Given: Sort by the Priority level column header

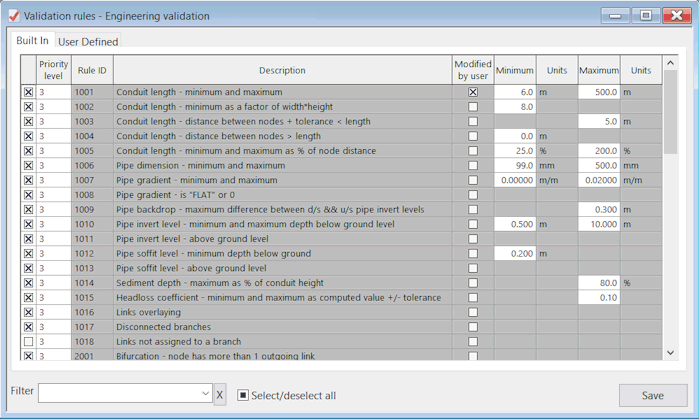Looking at the screenshot, I should (x=53, y=70).
